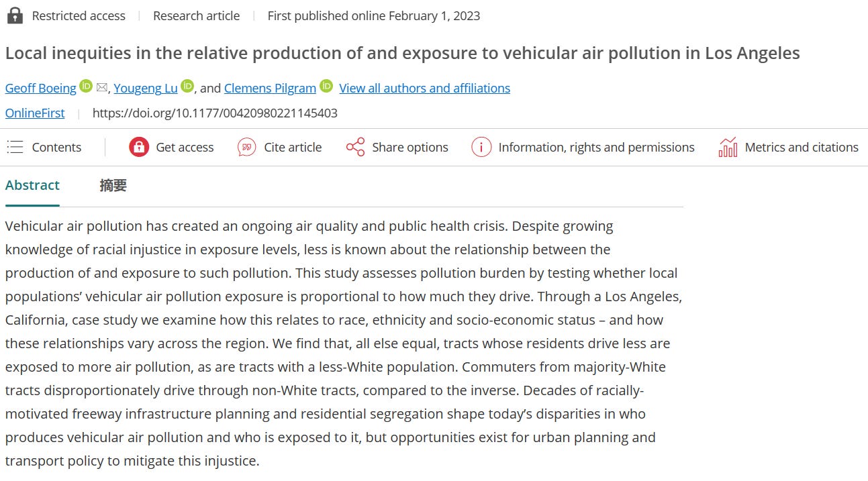Open Geoff Boeing's ORCID iD icon
This screenshot has width=868, height=481.
pos(86,86)
